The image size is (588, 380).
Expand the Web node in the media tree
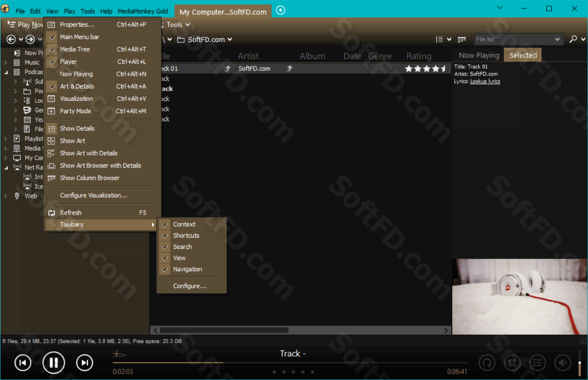coord(6,196)
